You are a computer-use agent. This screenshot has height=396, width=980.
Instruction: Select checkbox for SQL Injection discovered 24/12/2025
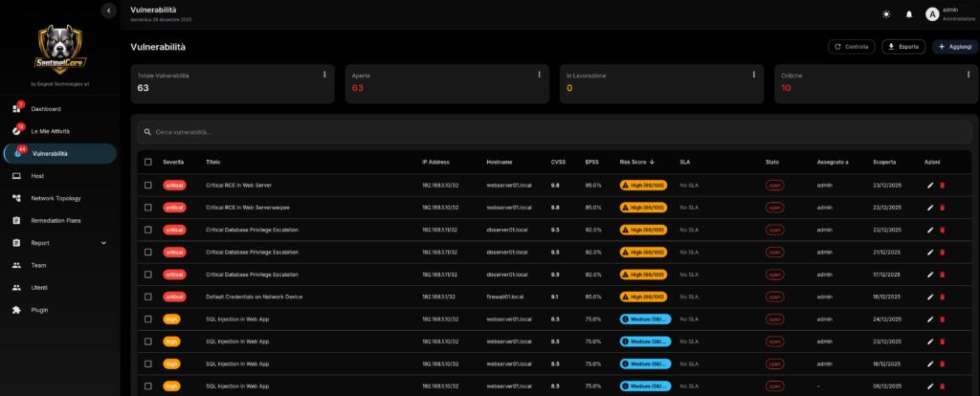[148, 319]
